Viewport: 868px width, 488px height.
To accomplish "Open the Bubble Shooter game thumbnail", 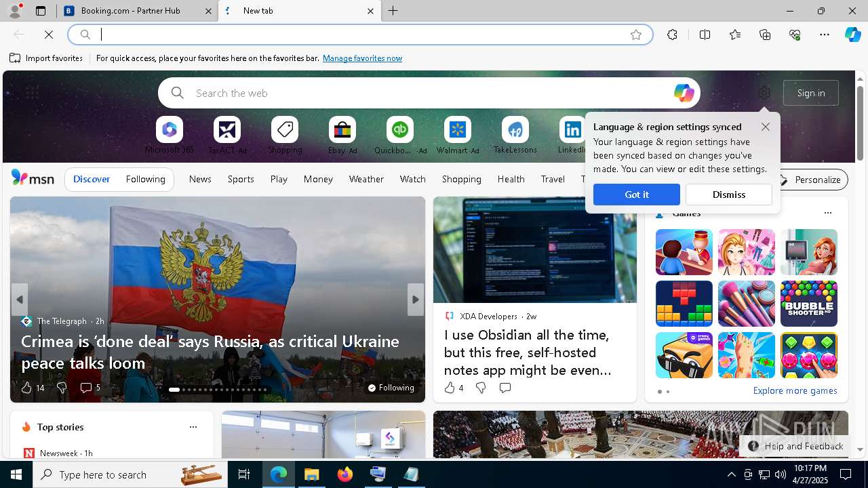I will (809, 304).
